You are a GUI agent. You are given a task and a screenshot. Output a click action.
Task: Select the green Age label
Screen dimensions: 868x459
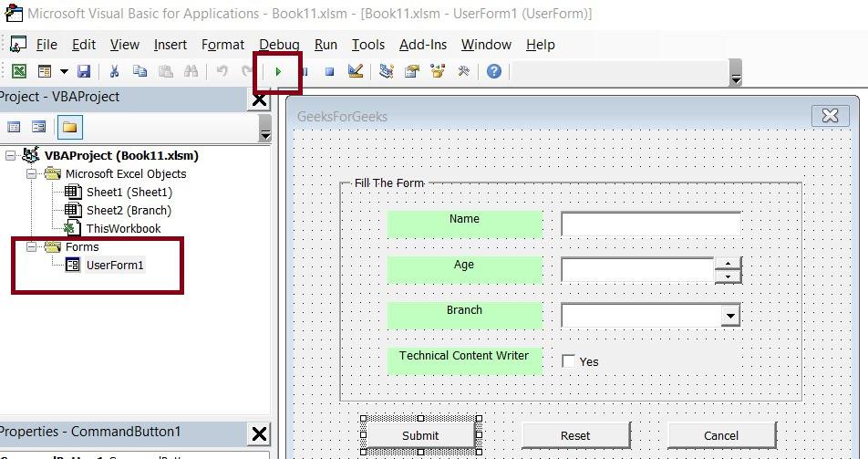464,270
